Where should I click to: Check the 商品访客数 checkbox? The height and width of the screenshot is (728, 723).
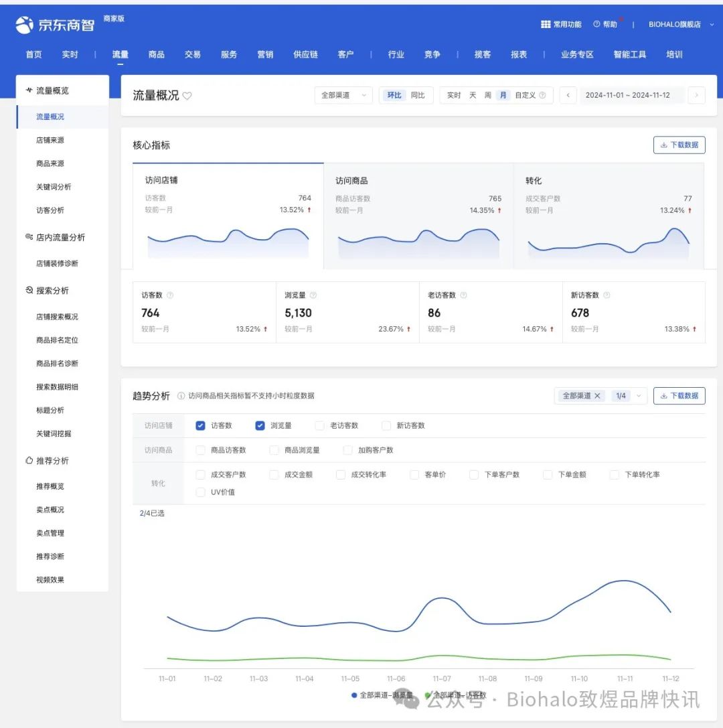pyautogui.click(x=200, y=450)
